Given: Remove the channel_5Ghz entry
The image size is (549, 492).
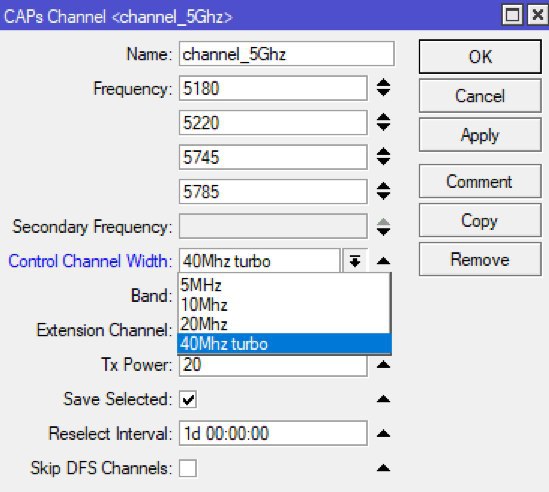Looking at the screenshot, I should 480,259.
